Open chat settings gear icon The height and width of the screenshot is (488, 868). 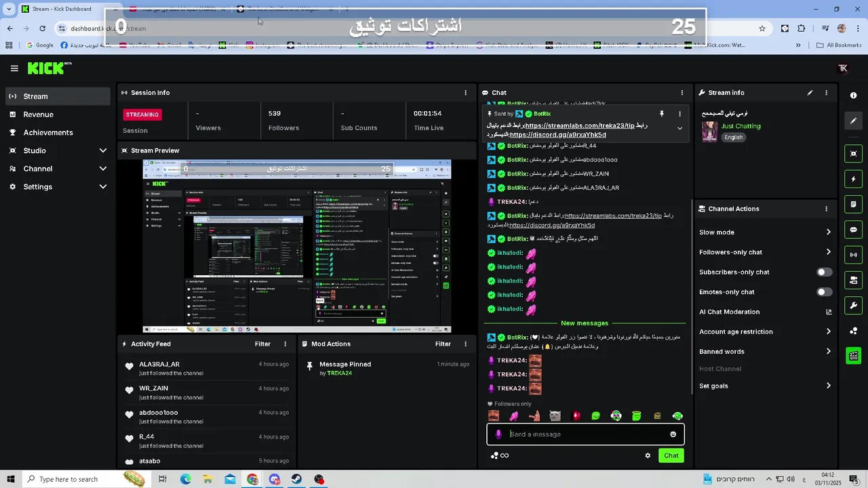pos(648,455)
